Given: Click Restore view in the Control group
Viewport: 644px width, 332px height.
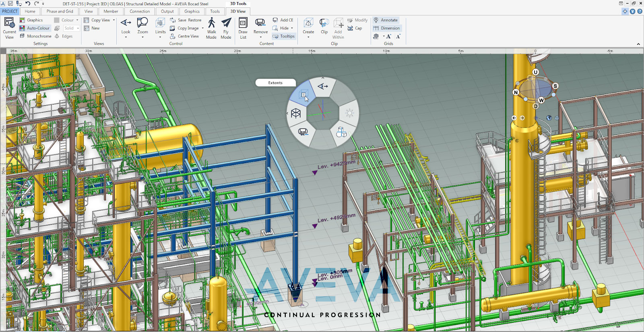Looking at the screenshot, I should 195,20.
